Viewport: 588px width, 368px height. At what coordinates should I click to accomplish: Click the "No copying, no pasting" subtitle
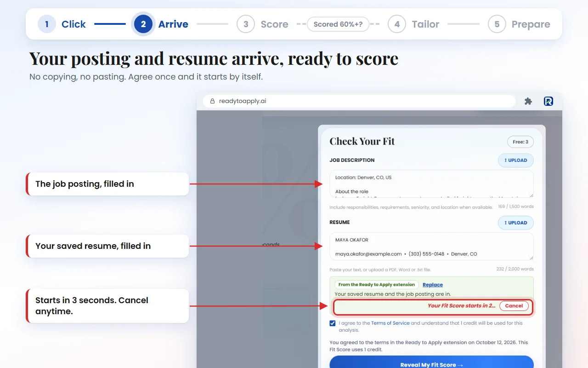tap(146, 77)
